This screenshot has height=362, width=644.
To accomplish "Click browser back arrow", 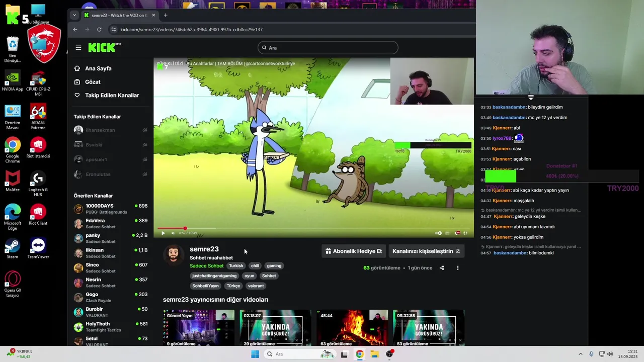I will click(x=75, y=30).
